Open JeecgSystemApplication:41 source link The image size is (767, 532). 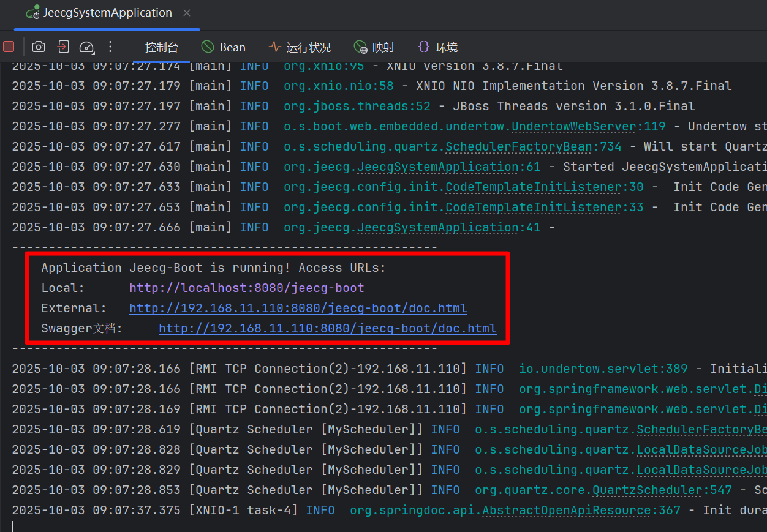coord(448,228)
